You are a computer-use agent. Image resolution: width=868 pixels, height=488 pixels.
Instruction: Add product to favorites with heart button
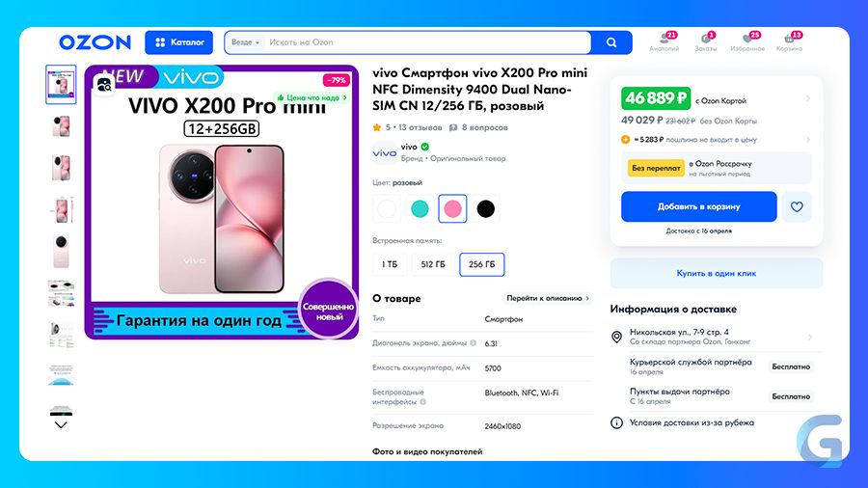[x=797, y=207]
